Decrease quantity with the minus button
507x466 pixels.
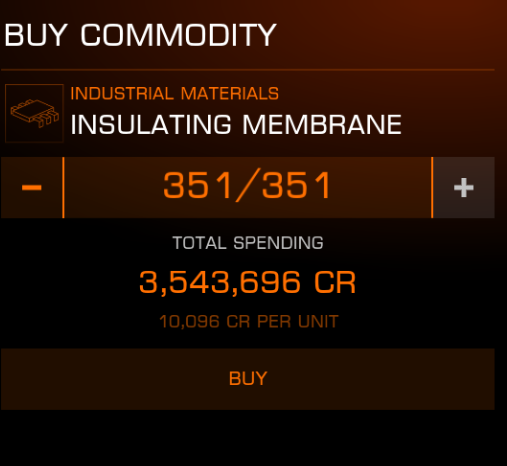(x=32, y=187)
